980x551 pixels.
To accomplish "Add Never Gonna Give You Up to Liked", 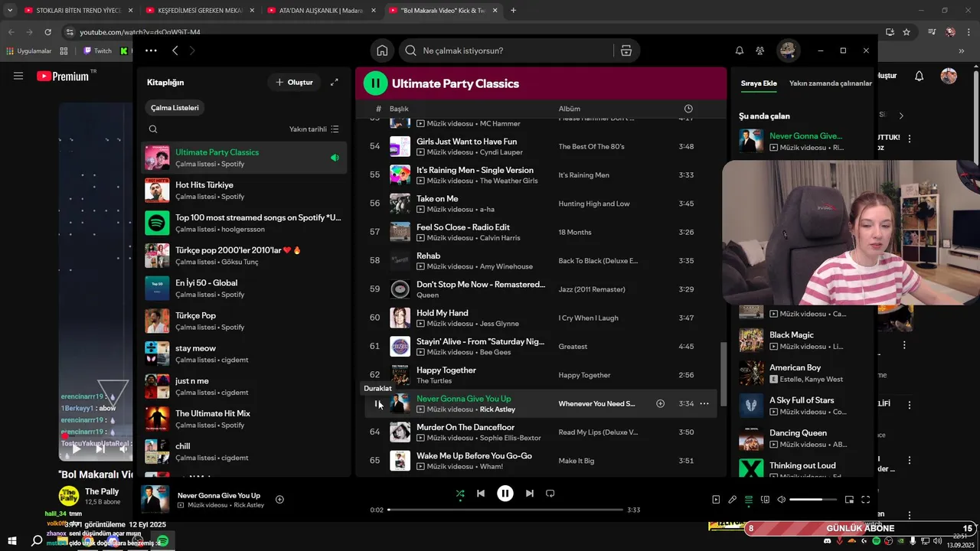I will [660, 403].
